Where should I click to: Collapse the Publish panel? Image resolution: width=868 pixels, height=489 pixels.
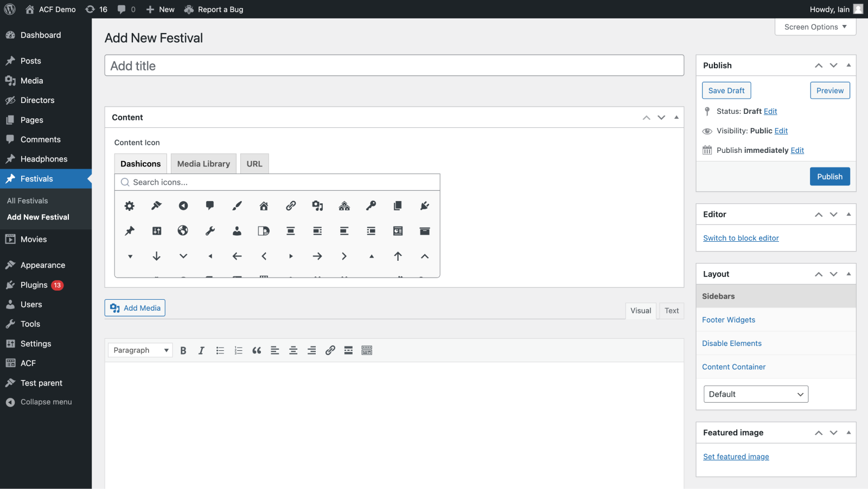click(x=848, y=65)
